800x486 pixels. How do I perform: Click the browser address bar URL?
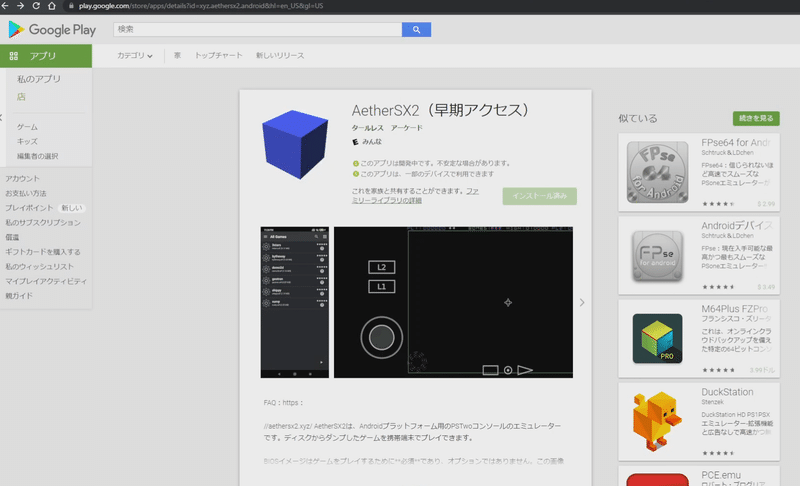(201, 6)
